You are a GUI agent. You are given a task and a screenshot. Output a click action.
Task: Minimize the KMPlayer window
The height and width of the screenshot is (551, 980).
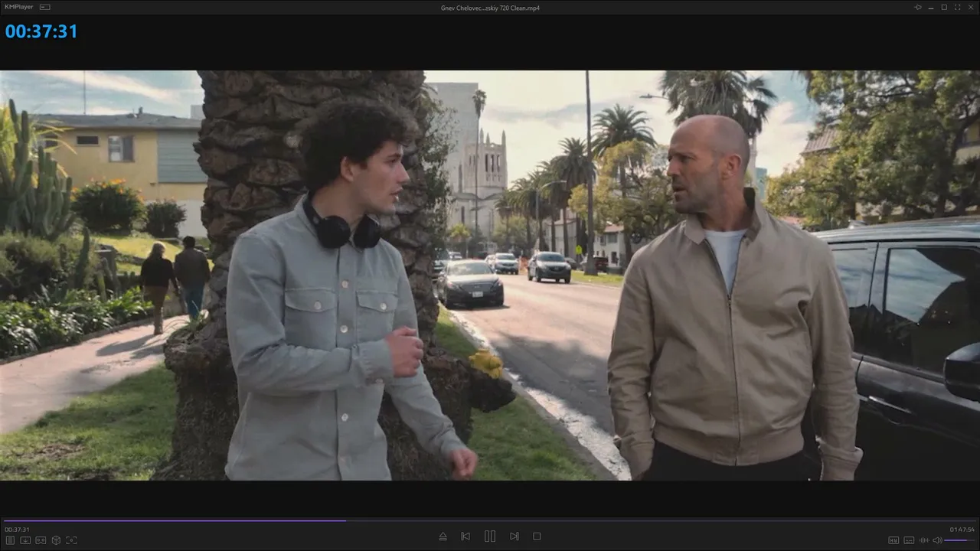(931, 7)
